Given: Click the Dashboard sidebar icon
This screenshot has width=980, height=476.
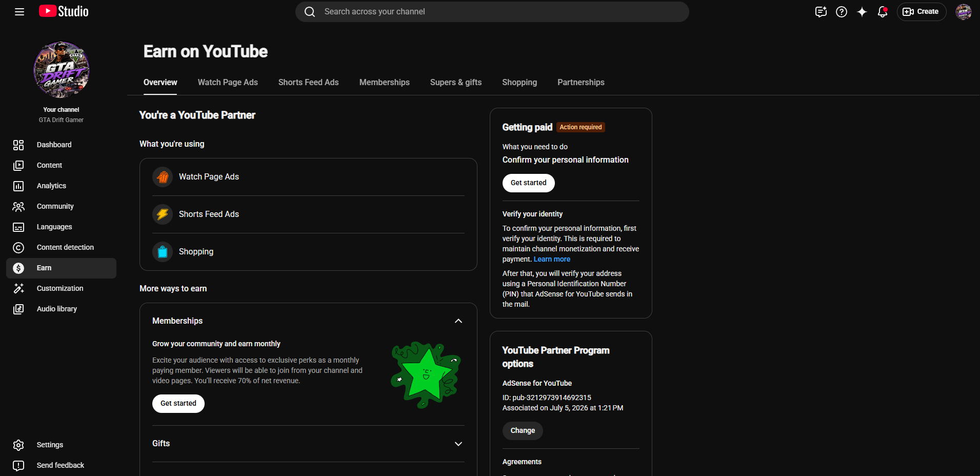Looking at the screenshot, I should pos(18,145).
